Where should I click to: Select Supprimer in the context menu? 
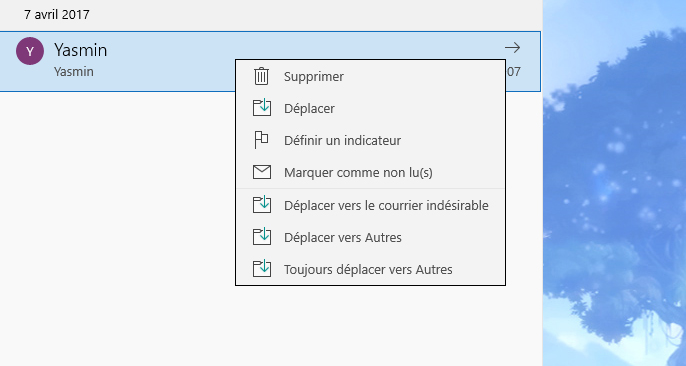click(371, 77)
